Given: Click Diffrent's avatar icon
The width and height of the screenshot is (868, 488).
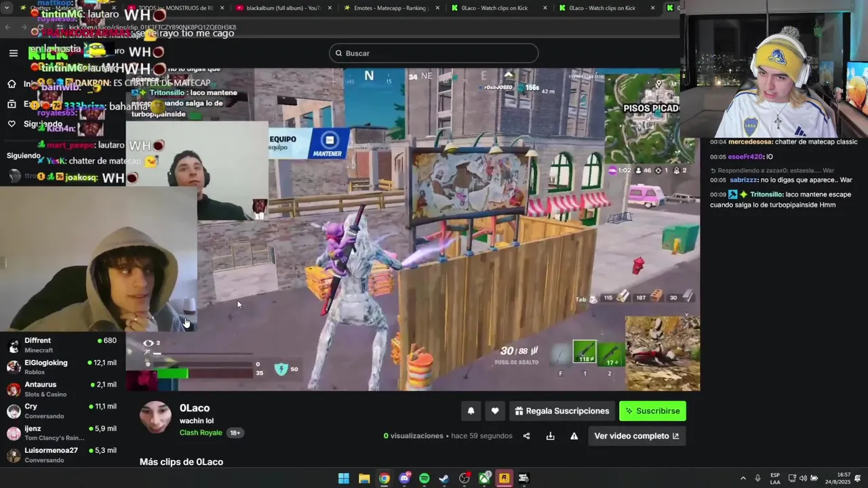Looking at the screenshot, I should pyautogui.click(x=14, y=346).
